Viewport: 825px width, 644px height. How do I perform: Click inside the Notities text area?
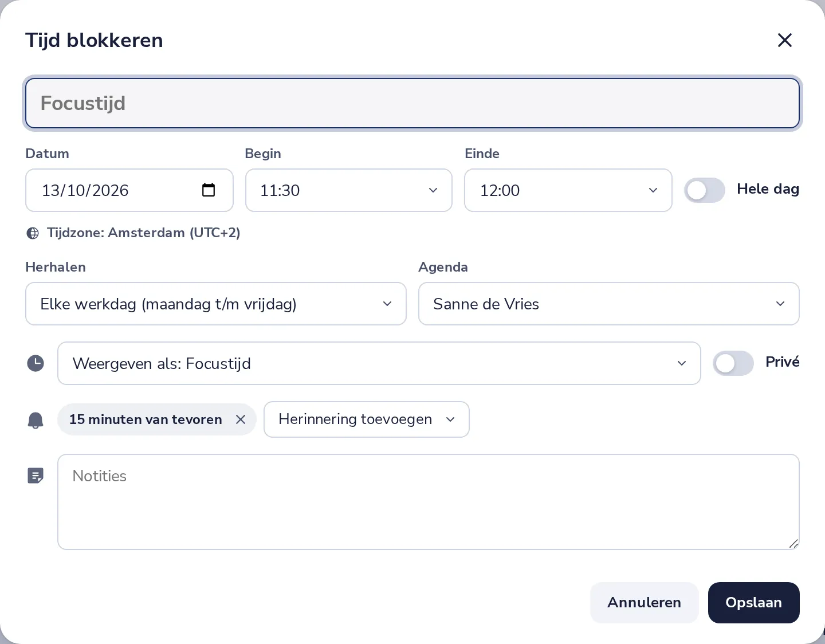[429, 502]
